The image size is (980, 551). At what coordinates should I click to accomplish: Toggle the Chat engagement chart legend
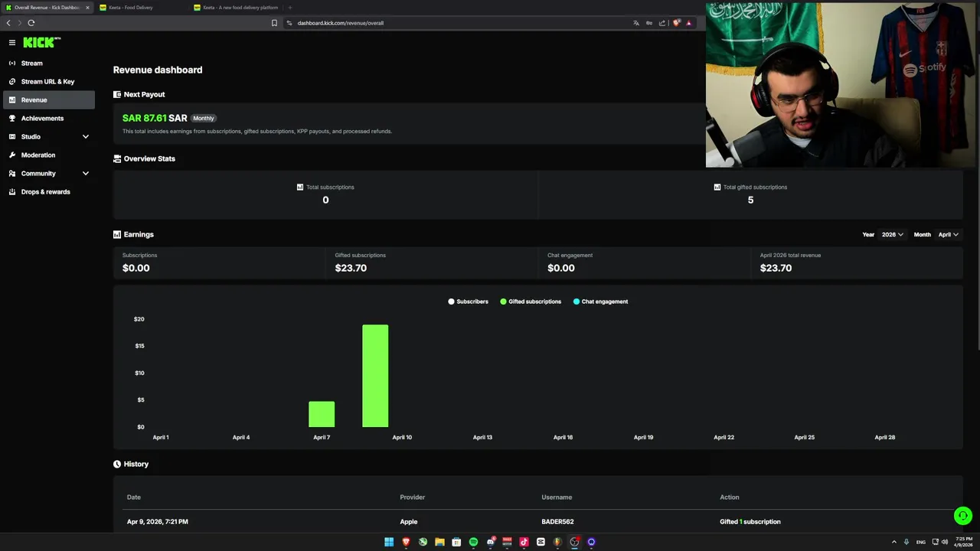click(x=600, y=302)
